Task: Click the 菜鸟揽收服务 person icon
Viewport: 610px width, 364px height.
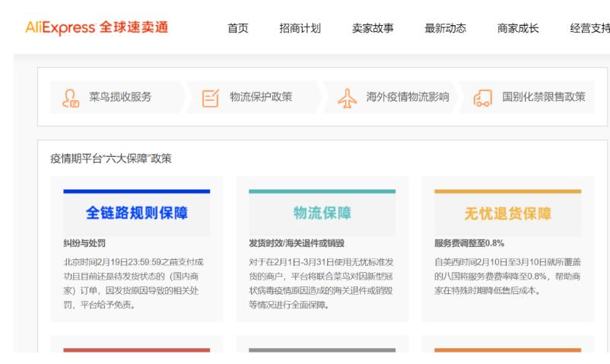Action: [x=71, y=98]
